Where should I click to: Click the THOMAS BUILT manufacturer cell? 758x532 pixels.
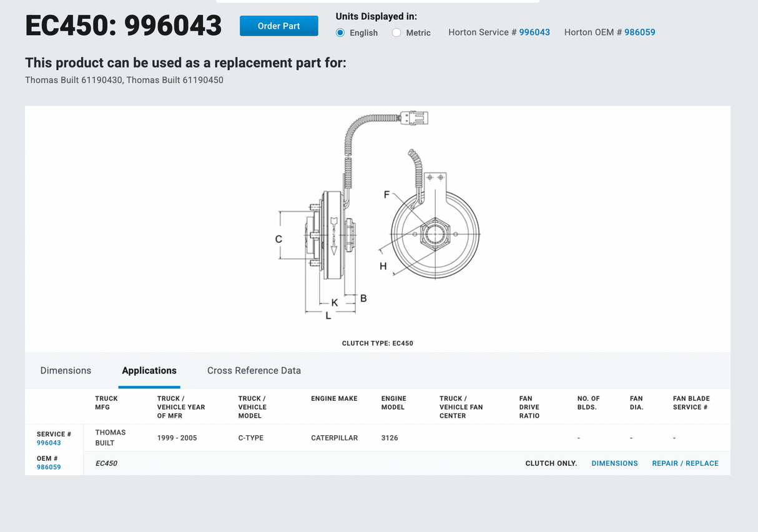click(110, 438)
